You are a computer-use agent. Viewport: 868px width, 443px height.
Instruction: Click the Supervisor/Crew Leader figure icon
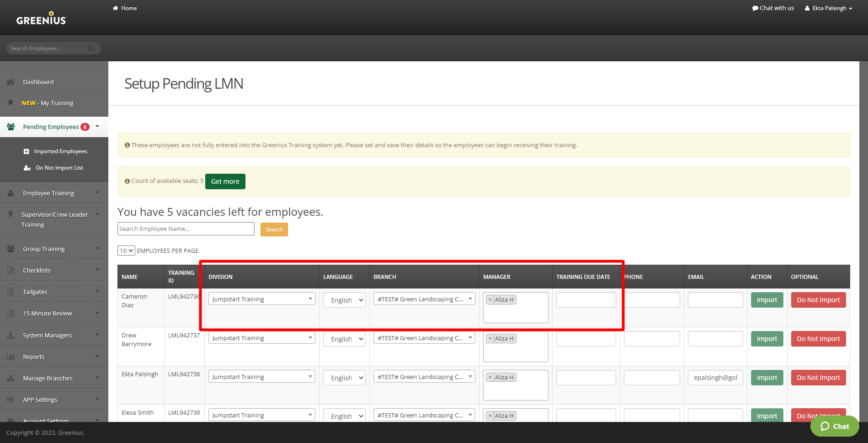click(11, 214)
